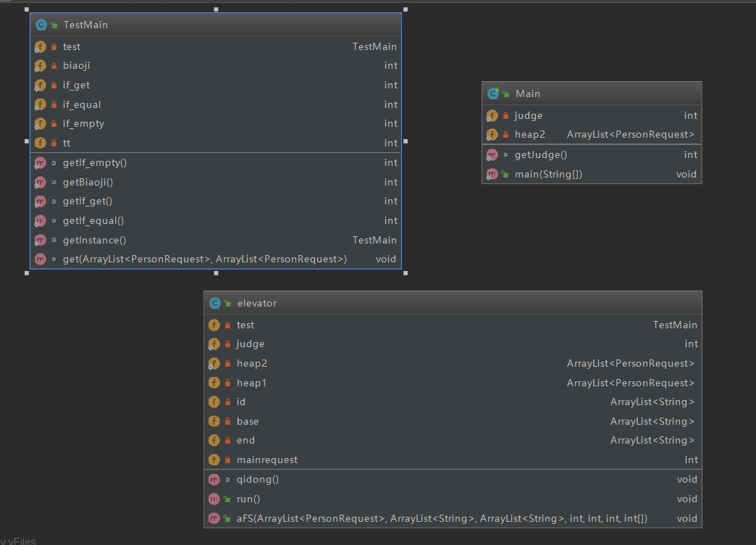The height and width of the screenshot is (545, 756).
Task: Click the method icon for getInstance()
Action: pyautogui.click(x=40, y=240)
